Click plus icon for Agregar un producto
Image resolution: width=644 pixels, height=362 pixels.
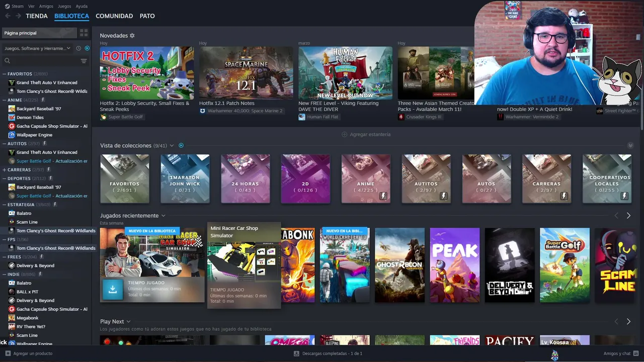point(8,353)
